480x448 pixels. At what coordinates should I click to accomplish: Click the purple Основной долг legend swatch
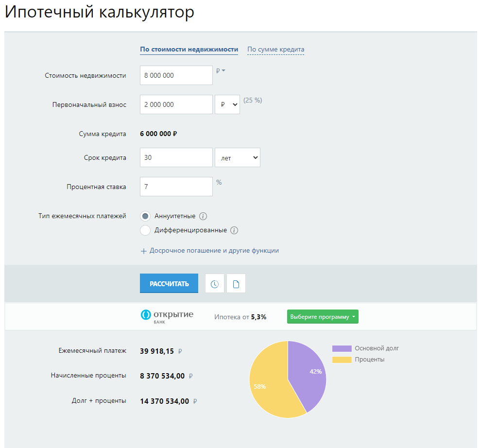pos(342,348)
